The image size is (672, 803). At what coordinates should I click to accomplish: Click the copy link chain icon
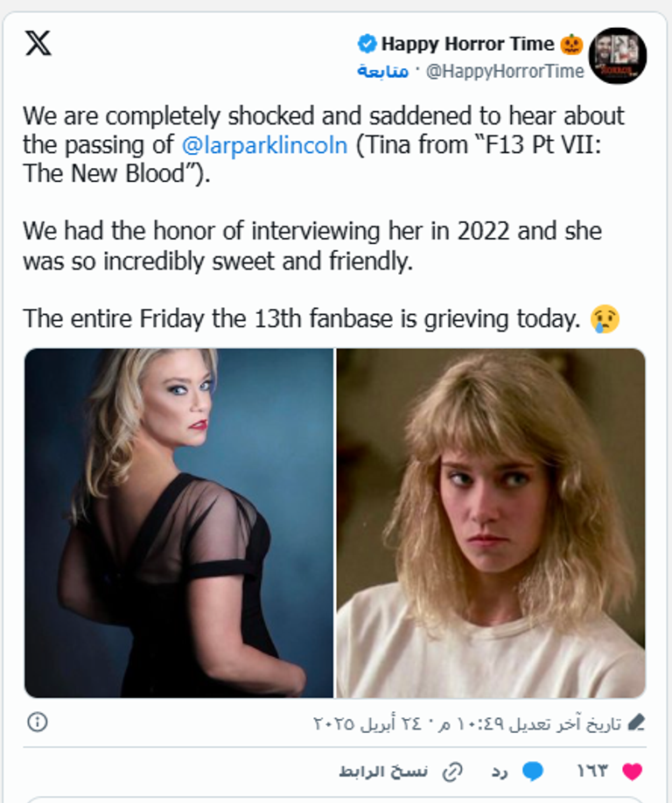pyautogui.click(x=452, y=772)
